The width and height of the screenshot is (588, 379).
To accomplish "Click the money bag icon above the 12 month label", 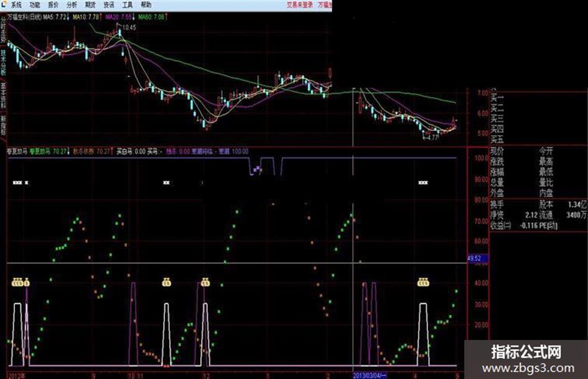I will point(205,282).
